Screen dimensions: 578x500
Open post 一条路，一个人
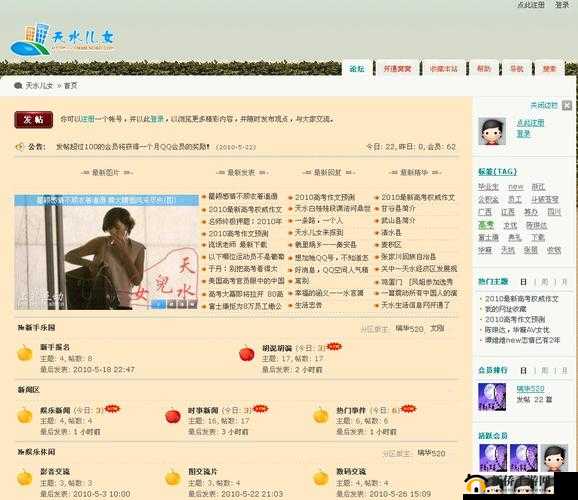tap(318, 221)
